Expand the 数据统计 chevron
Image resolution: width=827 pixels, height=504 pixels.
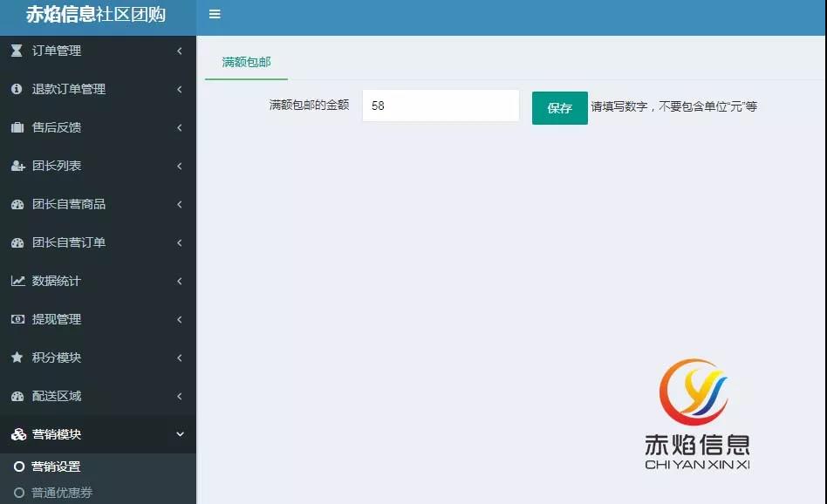180,281
